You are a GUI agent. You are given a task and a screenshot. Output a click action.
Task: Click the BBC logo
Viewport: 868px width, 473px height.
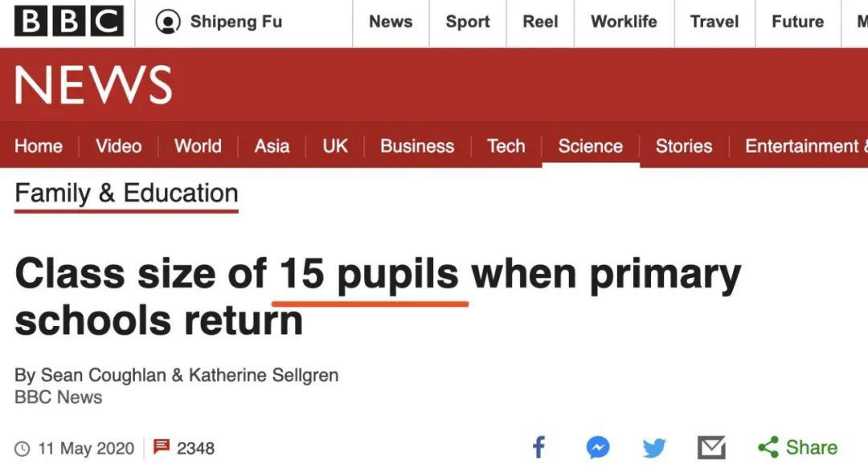pyautogui.click(x=69, y=22)
